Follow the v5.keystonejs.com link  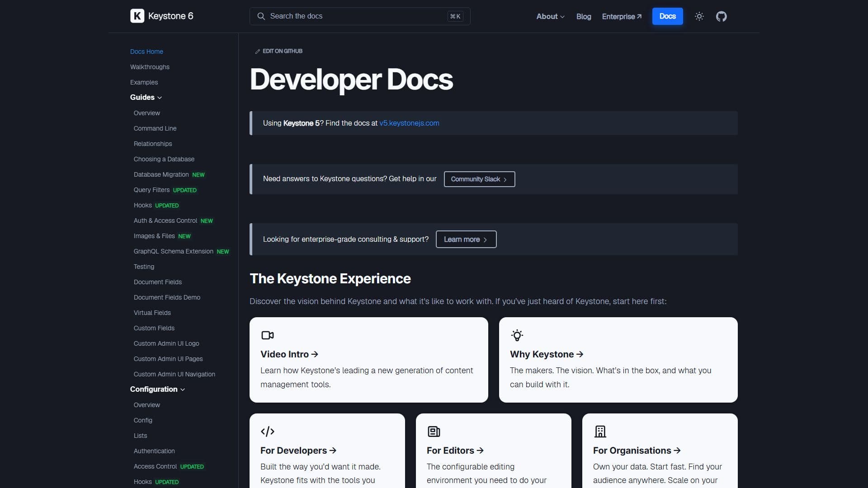click(409, 123)
